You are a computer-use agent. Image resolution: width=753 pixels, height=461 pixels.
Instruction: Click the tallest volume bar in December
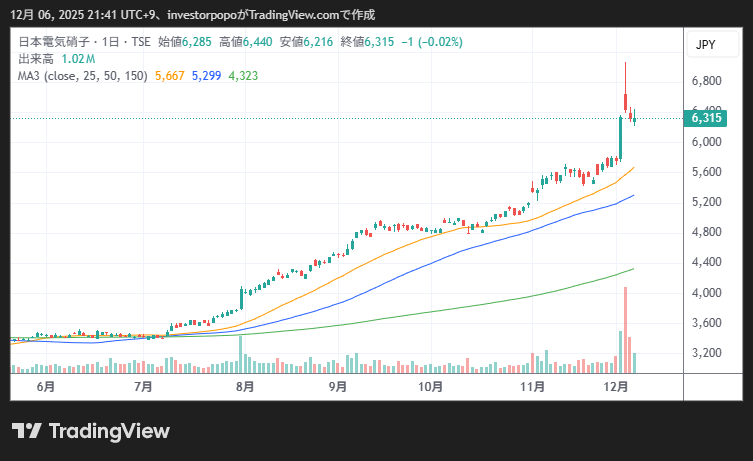[x=625, y=330]
